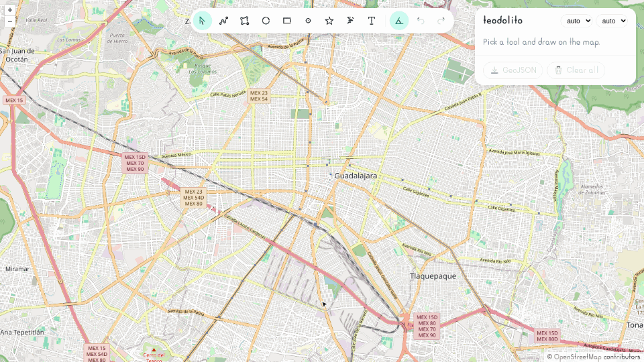Click the Puerta de Hierro label
This screenshot has width=644, height=362.
pos(117,38)
